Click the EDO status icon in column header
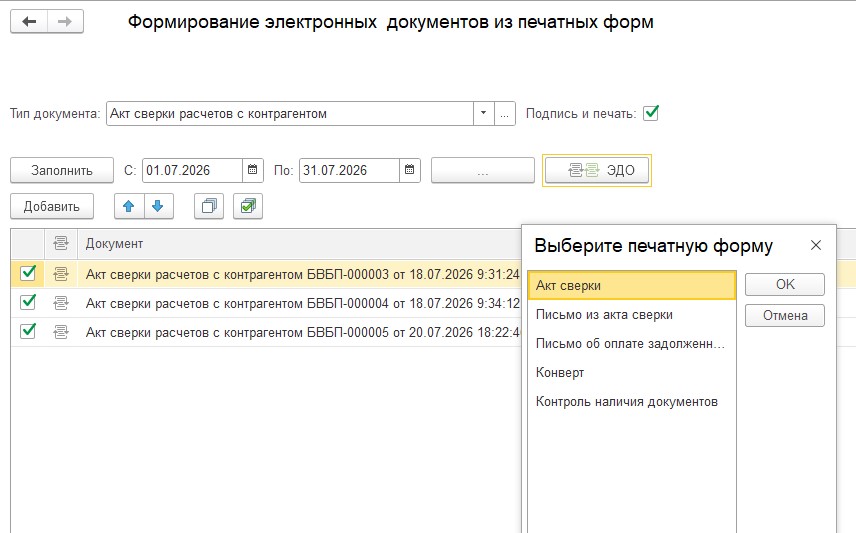Image resolution: width=856 pixels, height=533 pixels. 61,244
